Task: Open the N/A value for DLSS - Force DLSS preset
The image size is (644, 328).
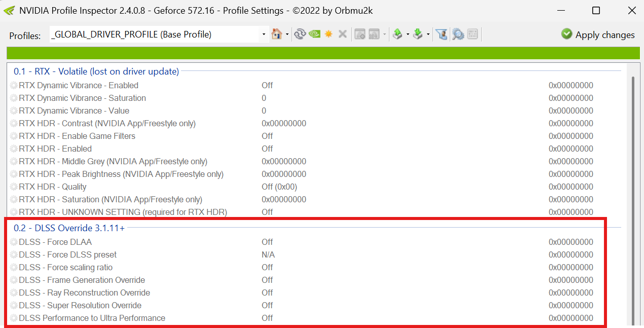Action: (268, 254)
